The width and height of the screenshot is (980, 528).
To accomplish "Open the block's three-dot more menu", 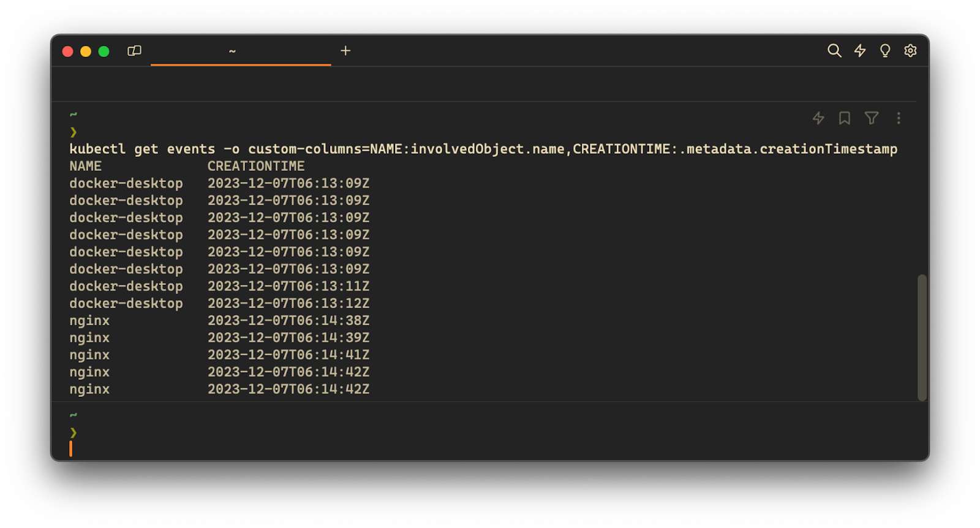I will tap(899, 118).
